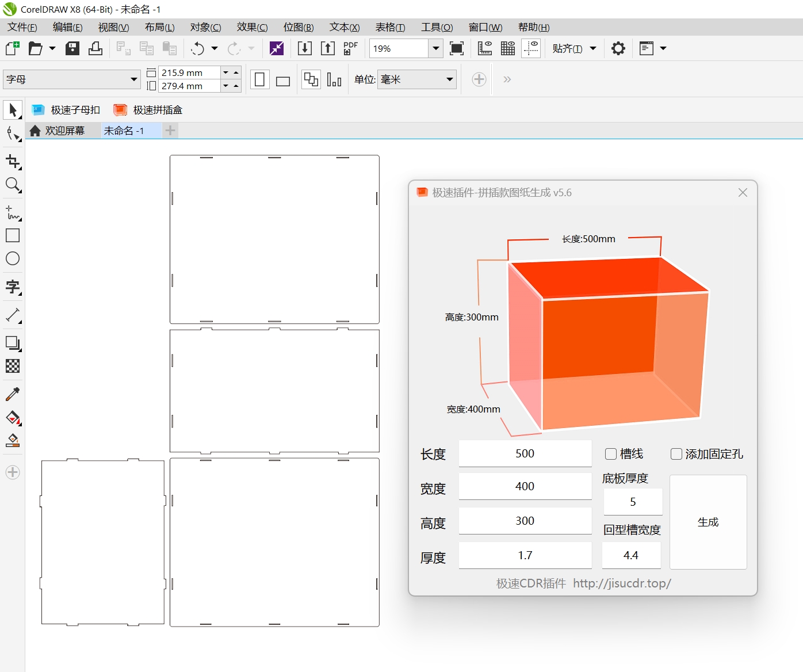Click the full-screen preview icon
Viewport: 803px width, 672px height.
coord(457,48)
